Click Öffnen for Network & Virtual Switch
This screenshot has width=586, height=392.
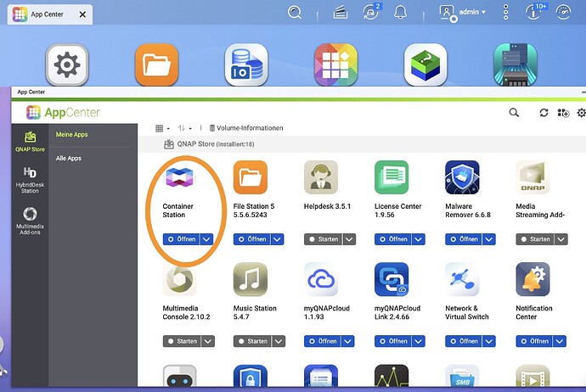464,341
